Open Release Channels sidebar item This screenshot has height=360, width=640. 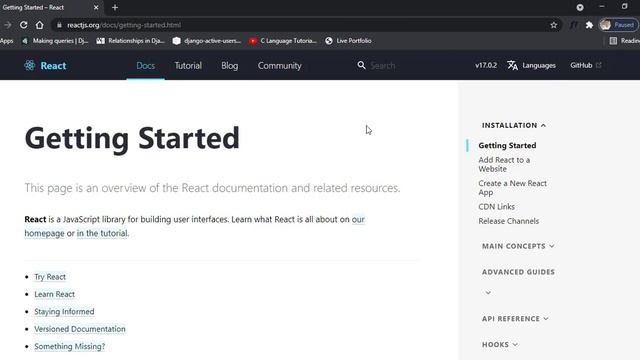tap(509, 221)
